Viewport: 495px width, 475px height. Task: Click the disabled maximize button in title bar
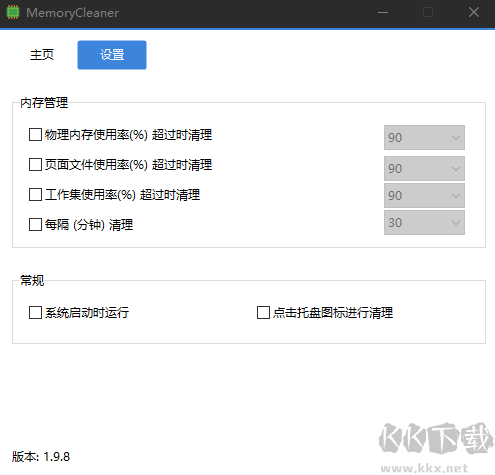pyautogui.click(x=428, y=13)
